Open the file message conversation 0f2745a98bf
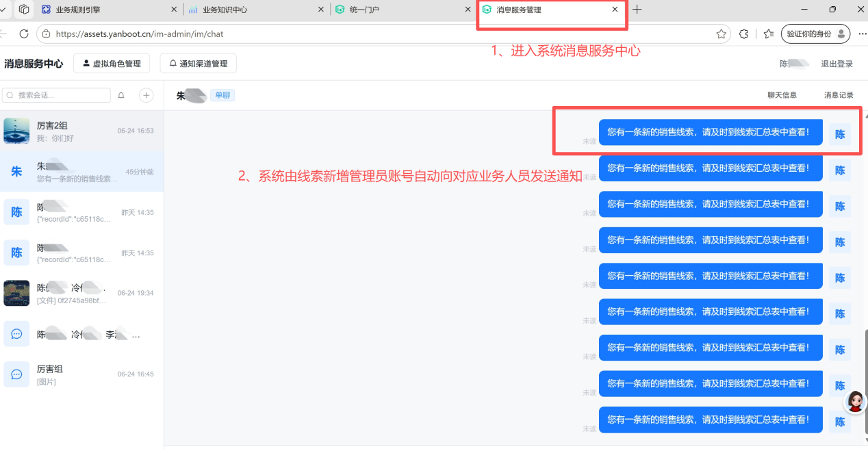 coord(81,293)
